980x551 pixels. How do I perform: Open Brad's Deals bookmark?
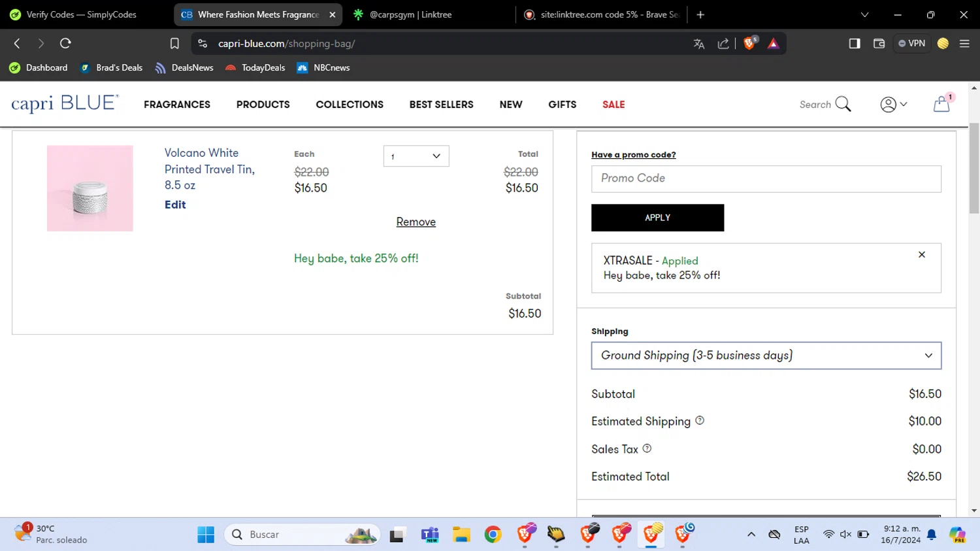click(111, 67)
